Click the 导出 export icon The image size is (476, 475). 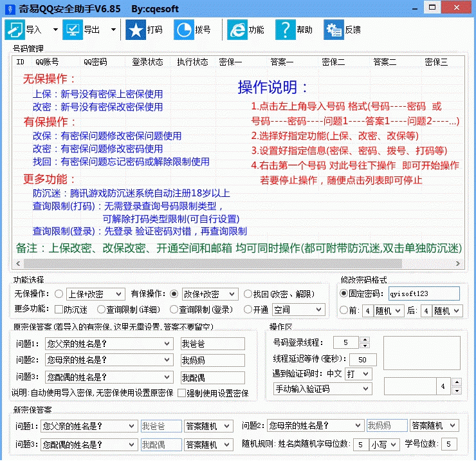pos(73,30)
